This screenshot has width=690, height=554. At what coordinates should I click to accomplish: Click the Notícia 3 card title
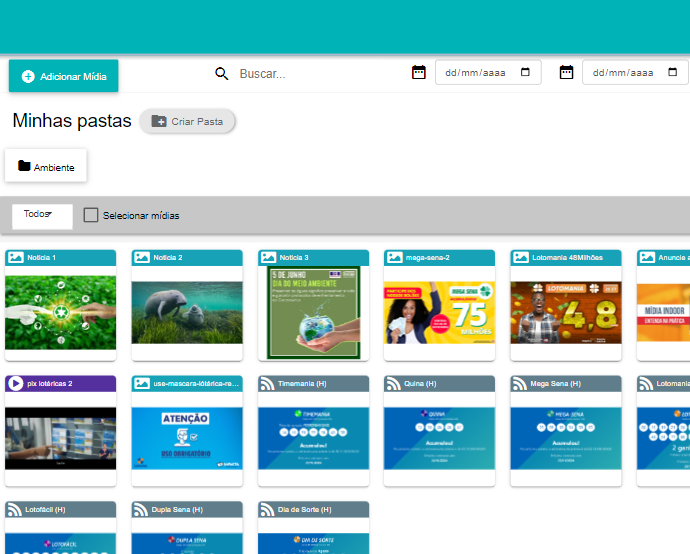pyautogui.click(x=294, y=257)
